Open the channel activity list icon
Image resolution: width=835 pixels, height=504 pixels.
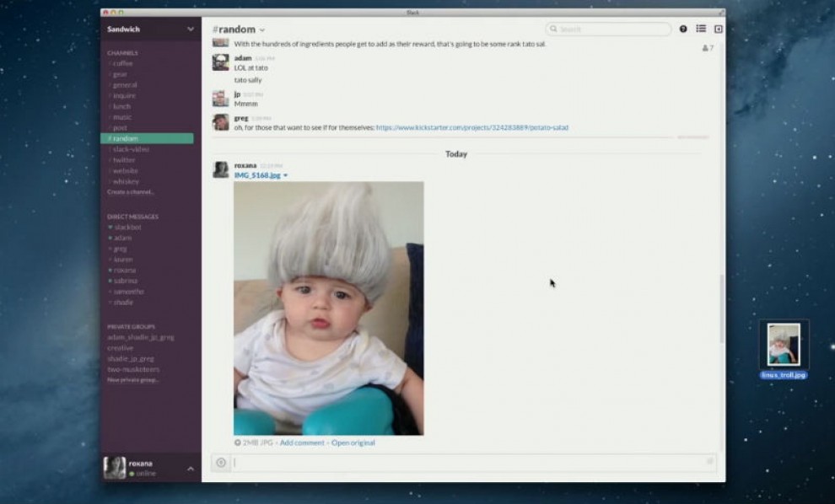click(x=701, y=29)
